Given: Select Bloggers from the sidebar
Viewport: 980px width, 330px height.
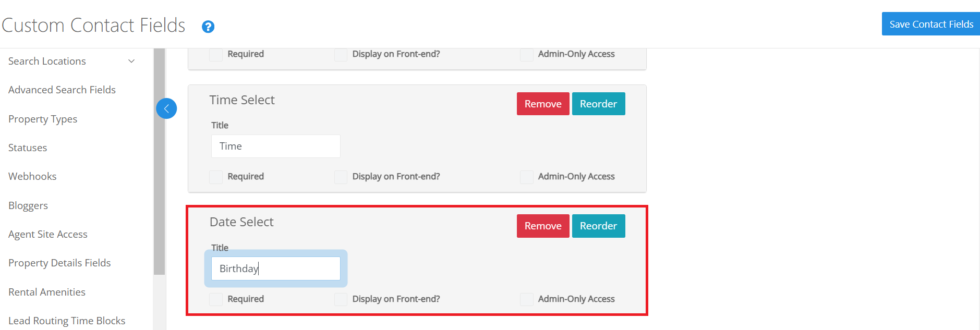Looking at the screenshot, I should point(28,205).
